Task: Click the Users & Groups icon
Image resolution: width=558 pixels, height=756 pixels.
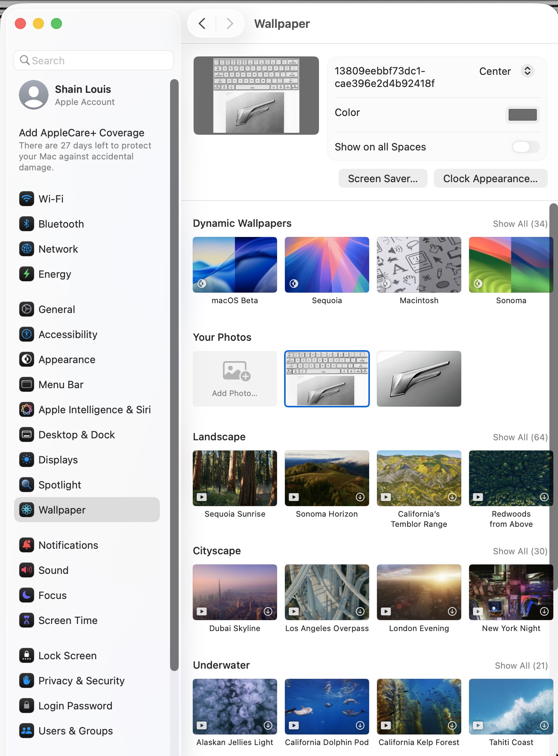Action: coord(27,731)
